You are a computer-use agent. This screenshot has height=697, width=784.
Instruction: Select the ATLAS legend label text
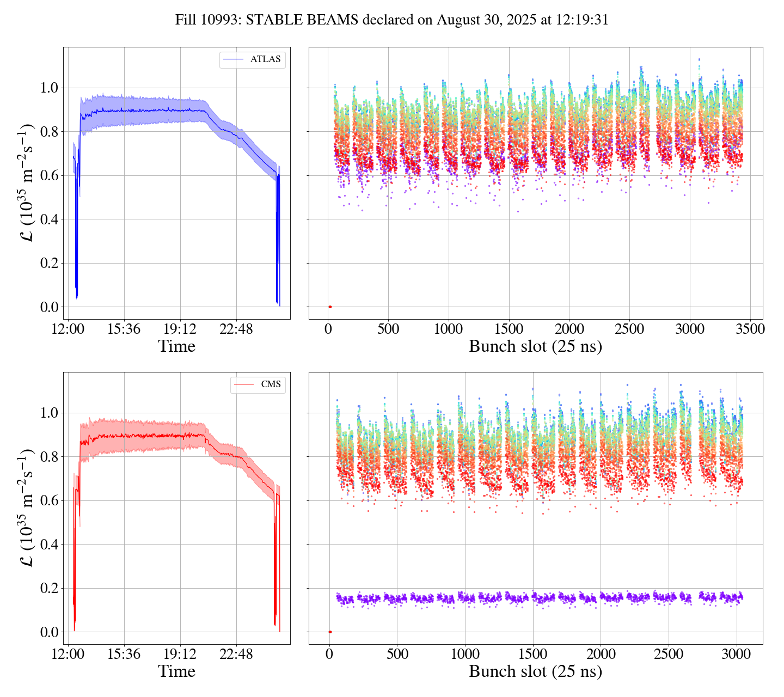(265, 59)
